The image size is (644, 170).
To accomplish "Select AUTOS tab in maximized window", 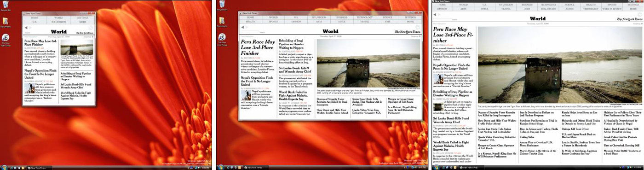I will [569, 9].
